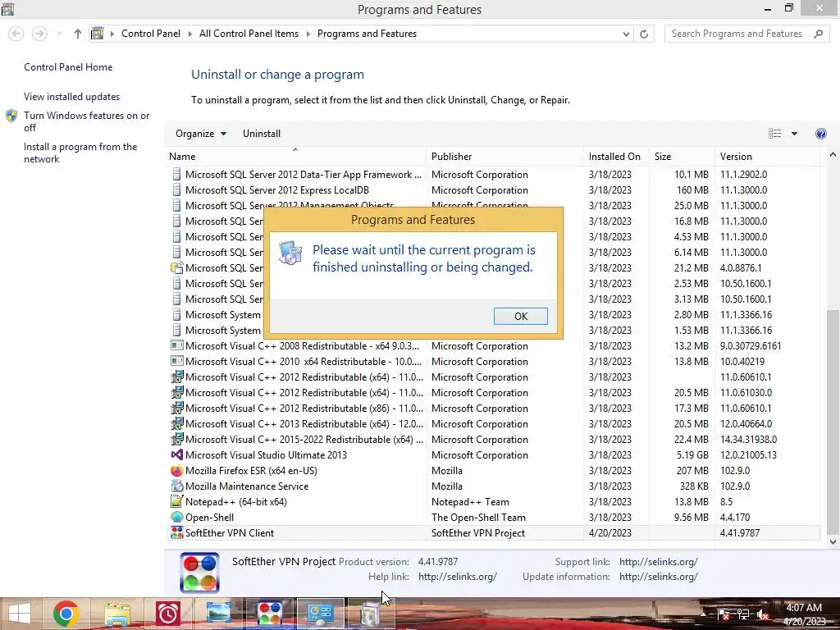This screenshot has height=630, width=840.
Task: Sort list by the Version column
Action: coord(767,157)
